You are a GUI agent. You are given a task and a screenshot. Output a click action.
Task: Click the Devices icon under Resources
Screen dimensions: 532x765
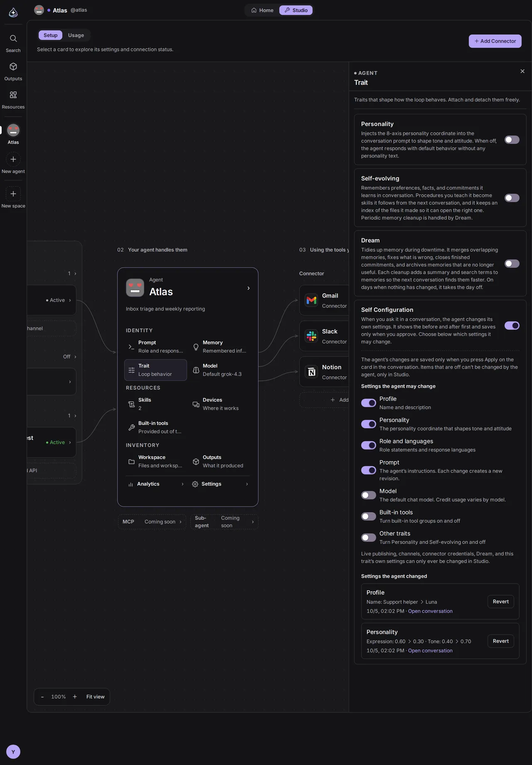coord(196,404)
